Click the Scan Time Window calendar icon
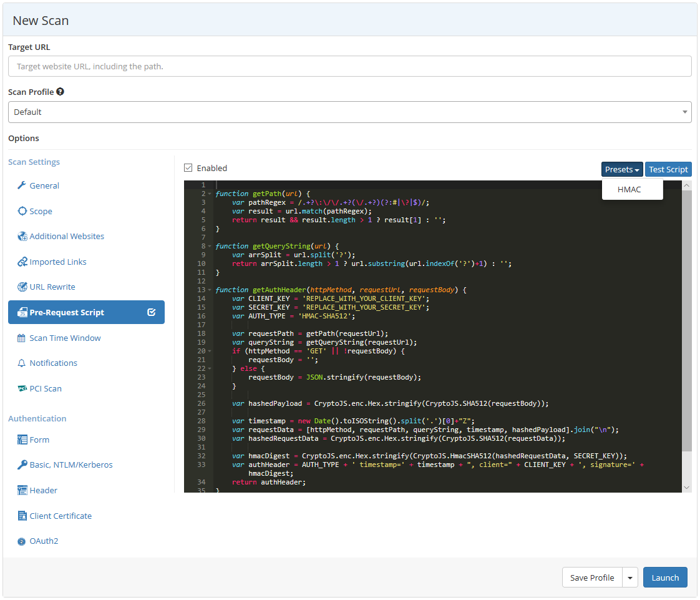 pos(22,338)
